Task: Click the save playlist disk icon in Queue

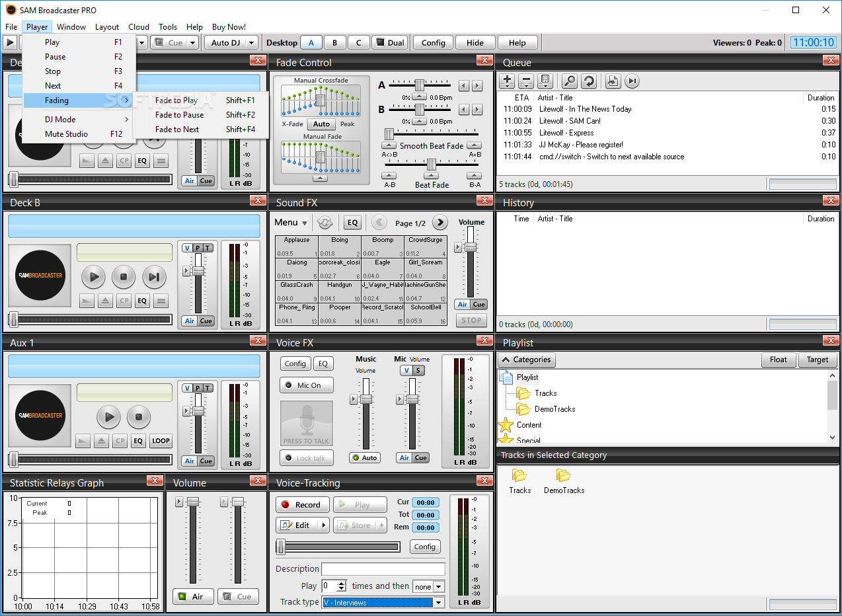Action: coord(545,81)
